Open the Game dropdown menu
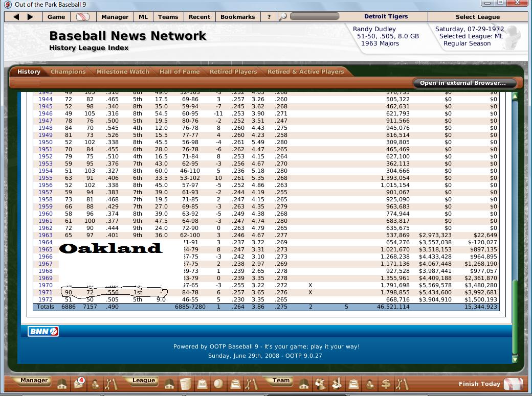The image size is (532, 396). [x=56, y=17]
